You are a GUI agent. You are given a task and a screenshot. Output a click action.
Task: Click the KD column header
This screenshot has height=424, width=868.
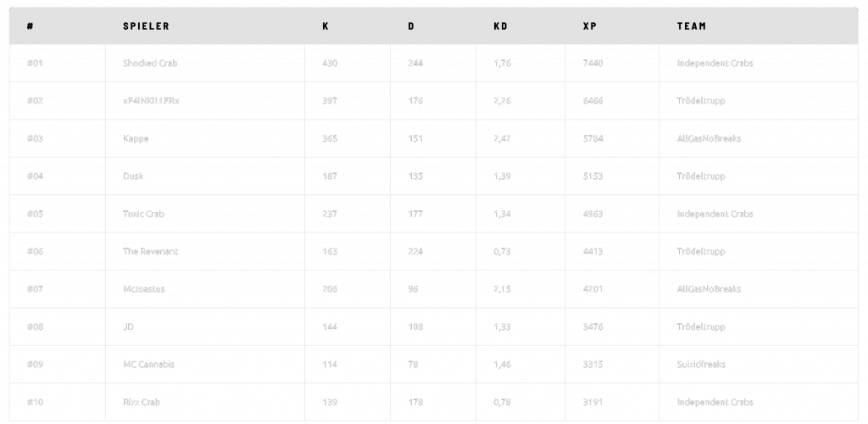[x=500, y=26]
